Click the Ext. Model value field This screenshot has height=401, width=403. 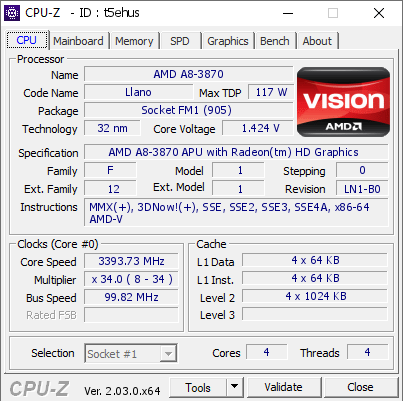point(239,189)
